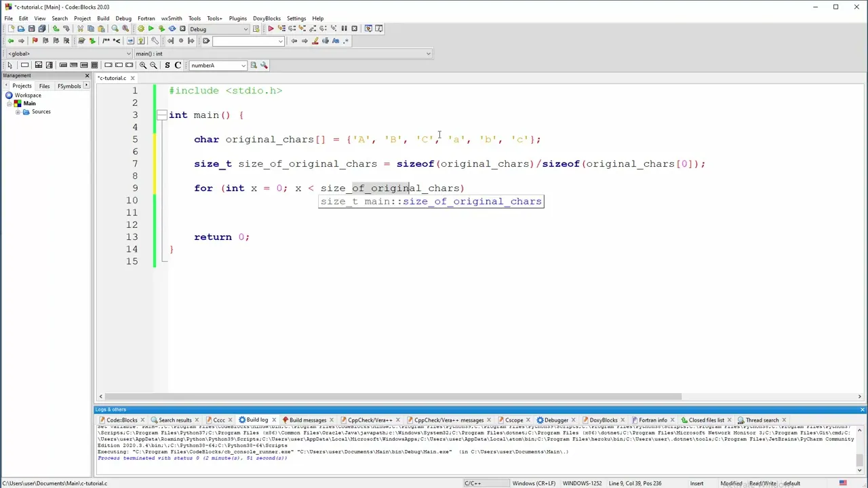Start debugging with the red Debug/Continue arrow
Image resolution: width=868 pixels, height=488 pixels.
click(271, 28)
